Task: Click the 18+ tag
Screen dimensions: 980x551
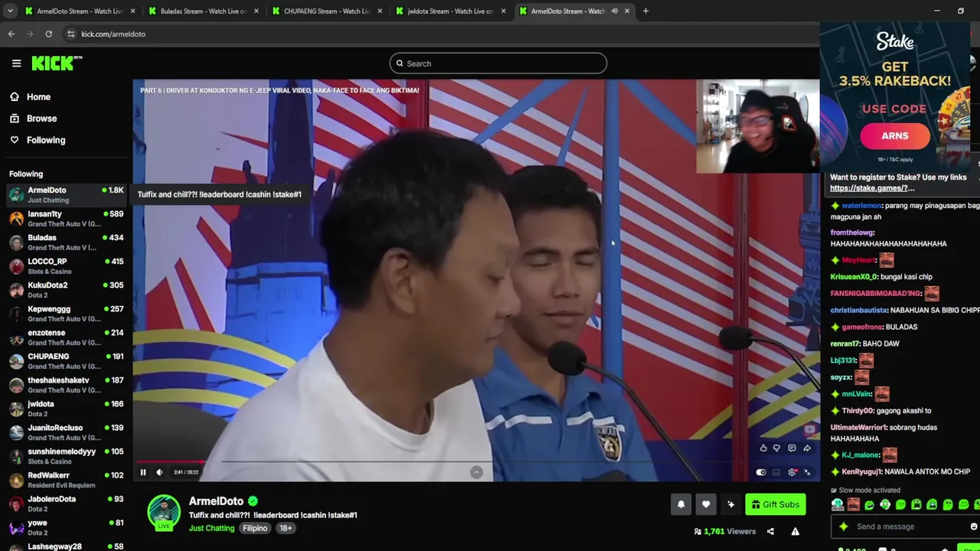Action: [286, 528]
